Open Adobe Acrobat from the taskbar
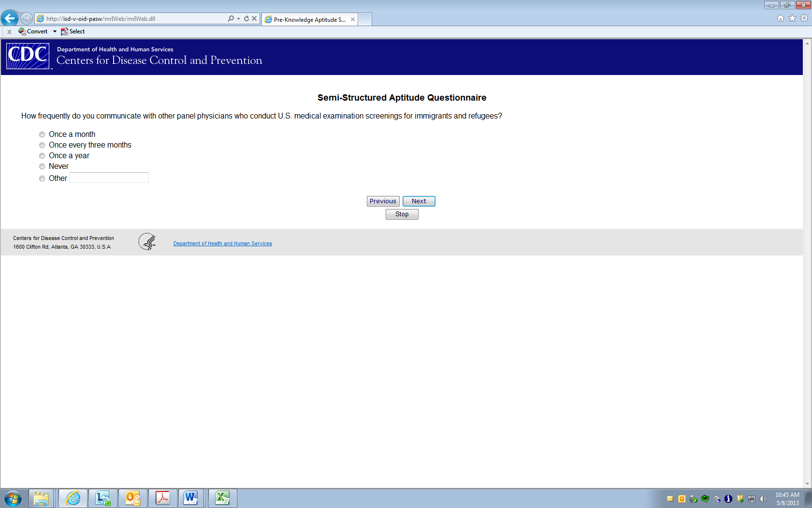This screenshot has height=508, width=812. (x=162, y=498)
